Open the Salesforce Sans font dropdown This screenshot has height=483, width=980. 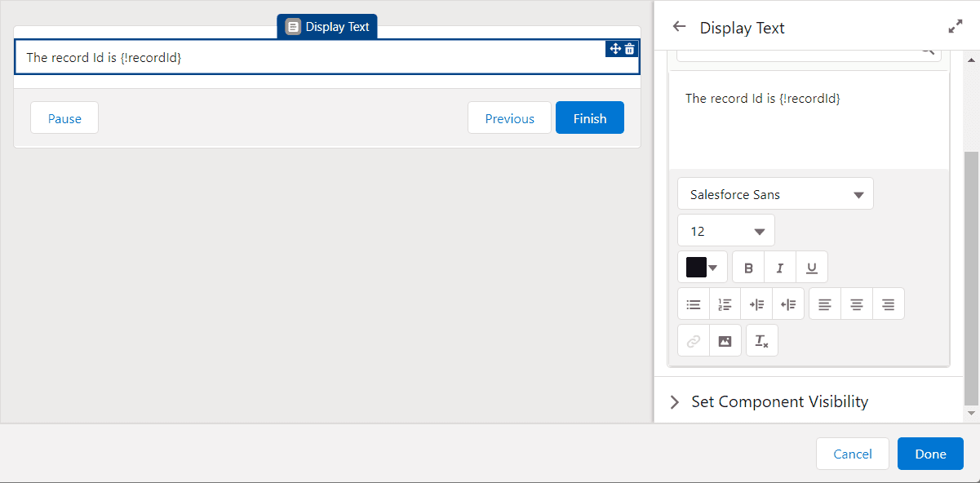click(x=775, y=194)
